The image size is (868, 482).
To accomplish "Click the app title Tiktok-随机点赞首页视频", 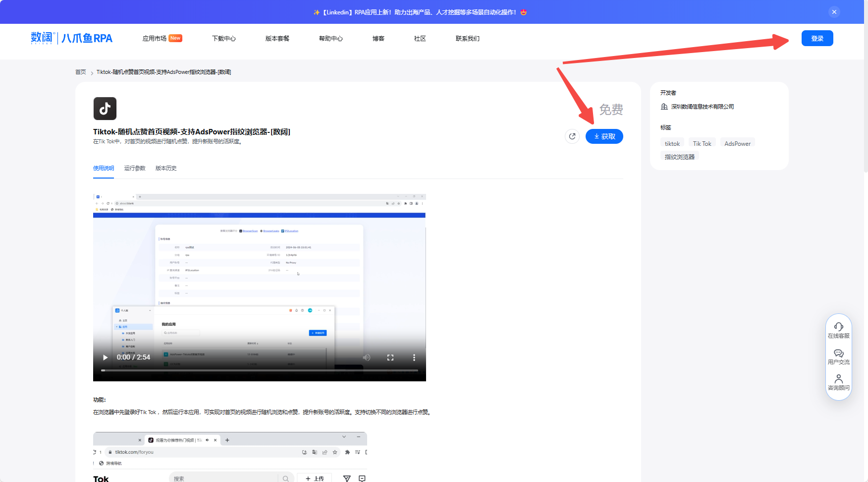I will click(192, 131).
